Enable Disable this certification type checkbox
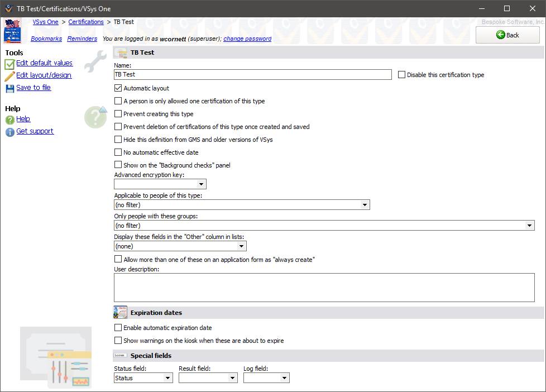The height and width of the screenshot is (392, 546). [401, 75]
